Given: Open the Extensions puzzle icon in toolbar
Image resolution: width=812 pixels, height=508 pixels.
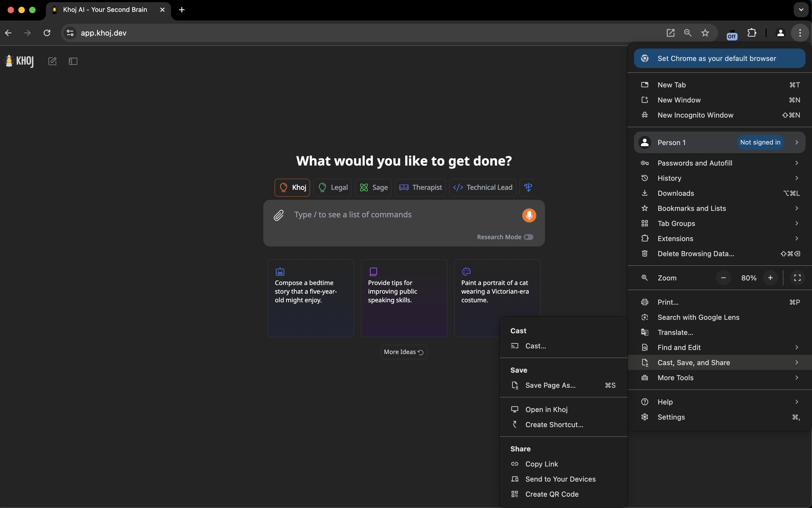Looking at the screenshot, I should click(x=752, y=33).
